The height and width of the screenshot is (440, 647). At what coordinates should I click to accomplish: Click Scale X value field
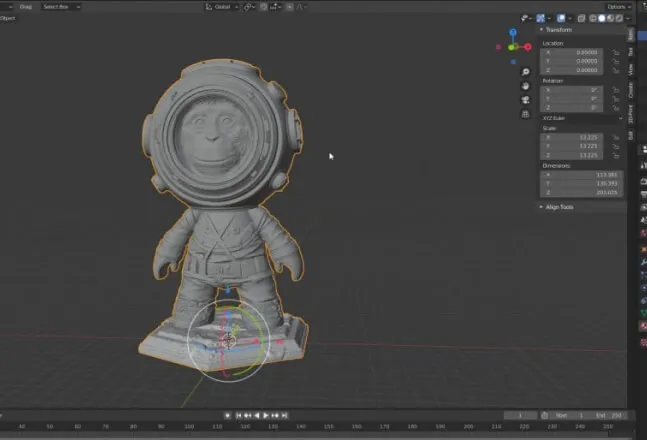click(x=571, y=137)
